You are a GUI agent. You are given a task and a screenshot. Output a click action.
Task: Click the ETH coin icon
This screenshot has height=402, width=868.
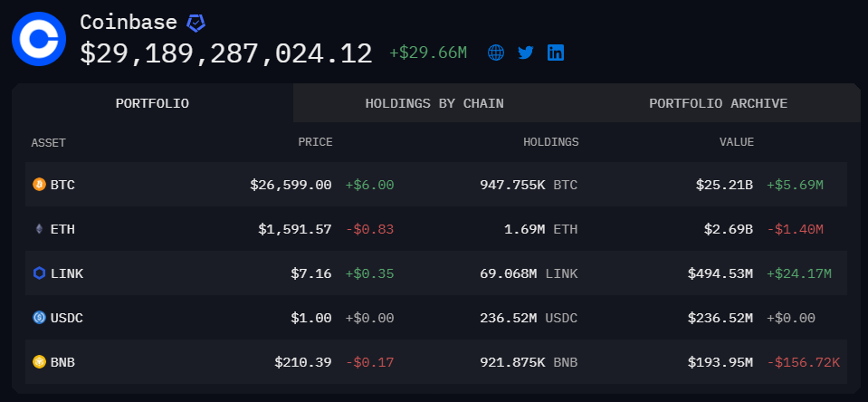pyautogui.click(x=39, y=229)
